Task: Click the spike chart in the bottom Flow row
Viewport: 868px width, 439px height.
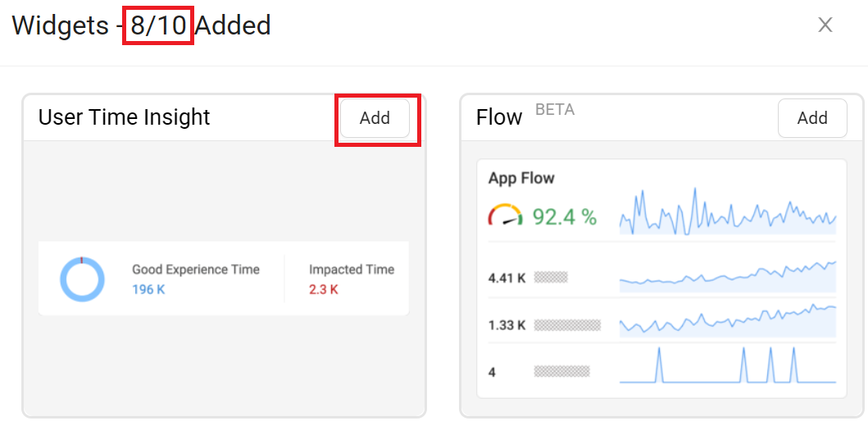Action: click(x=727, y=366)
